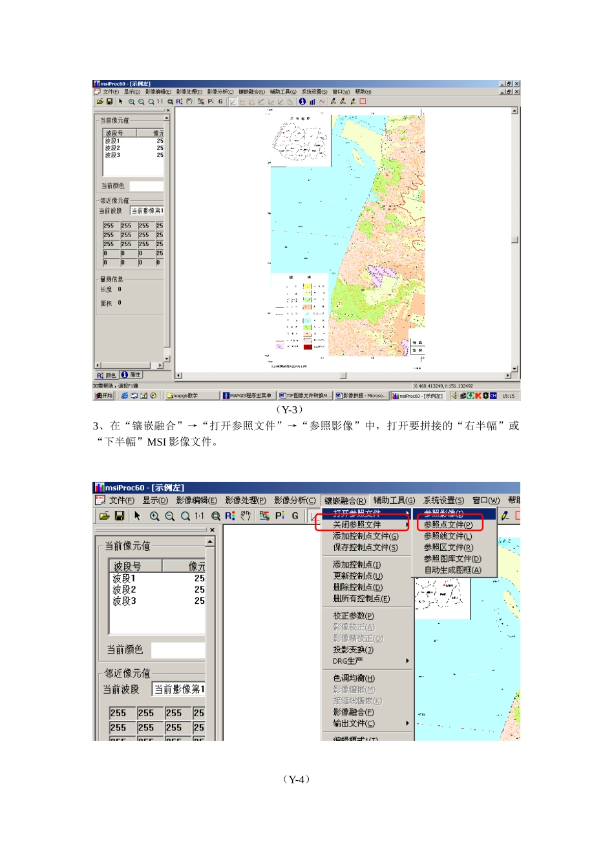Choose 保存控制点文件(S) menu entry

(366, 548)
